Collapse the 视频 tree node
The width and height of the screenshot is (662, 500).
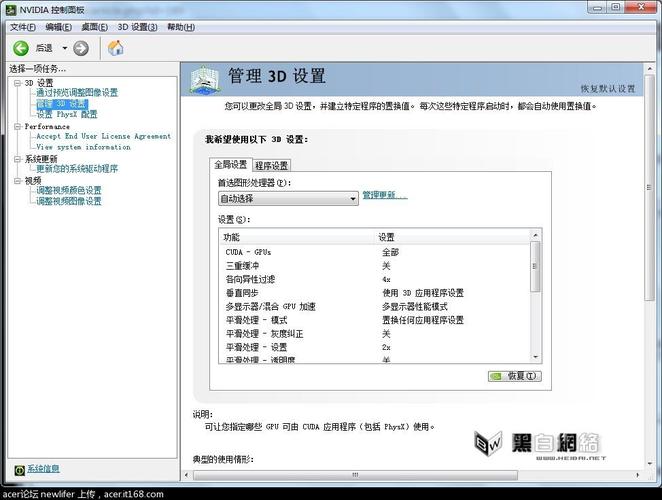[x=17, y=181]
